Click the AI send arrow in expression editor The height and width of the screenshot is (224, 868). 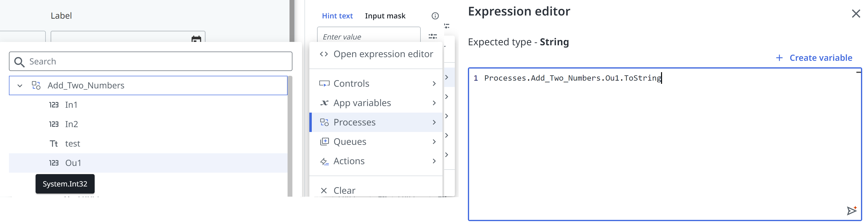(x=852, y=210)
